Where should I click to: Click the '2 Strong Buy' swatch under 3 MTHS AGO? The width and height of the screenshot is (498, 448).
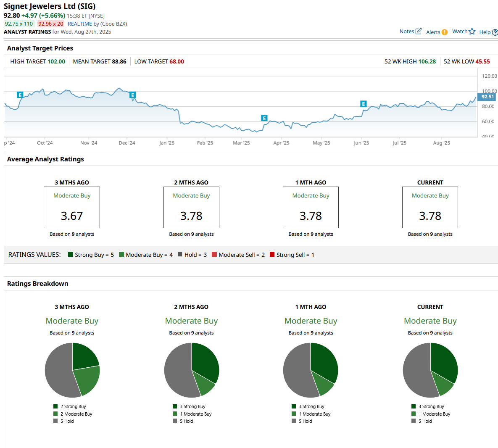[x=55, y=406]
